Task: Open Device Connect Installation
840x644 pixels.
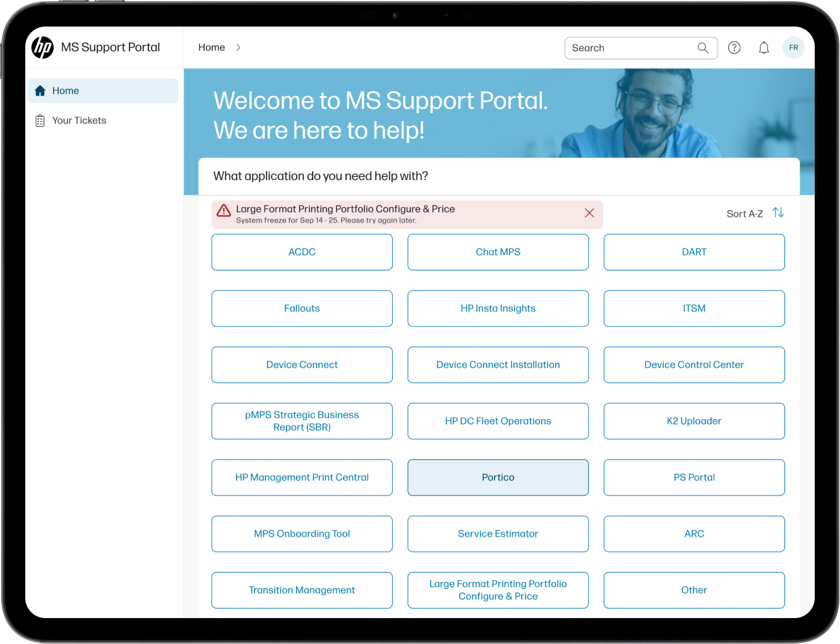Action: (x=498, y=365)
